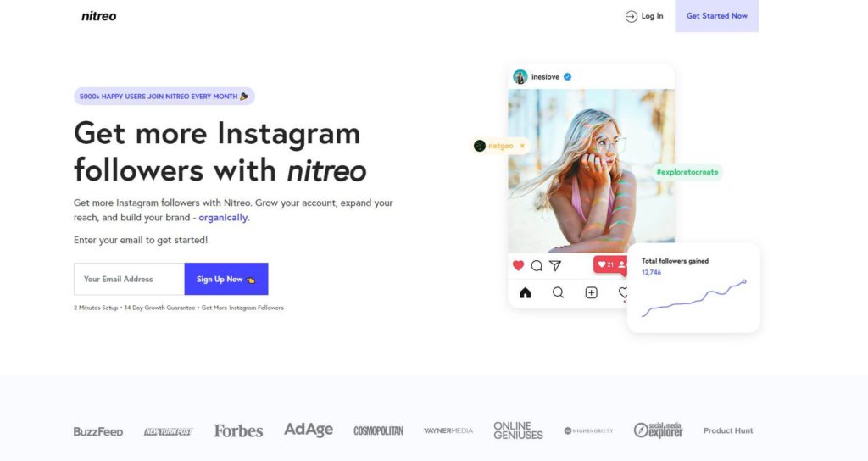
Task: Click the home icon in mockup
Action: (526, 292)
